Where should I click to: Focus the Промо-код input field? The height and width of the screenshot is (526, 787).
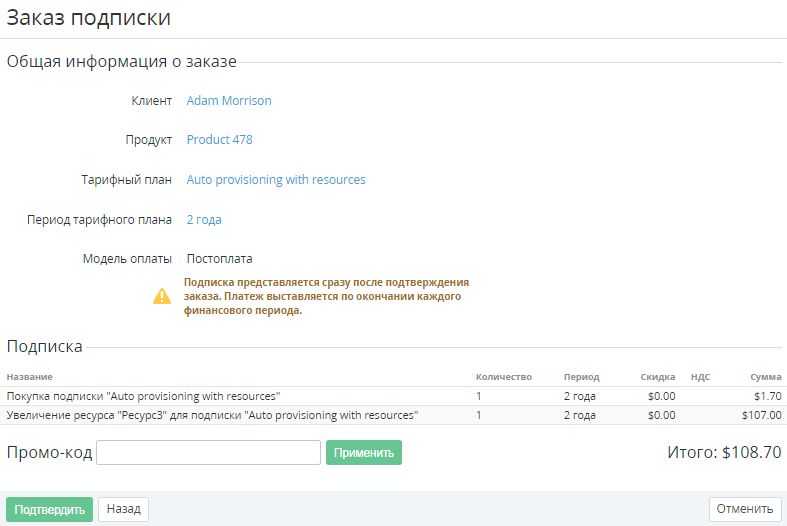(x=208, y=453)
